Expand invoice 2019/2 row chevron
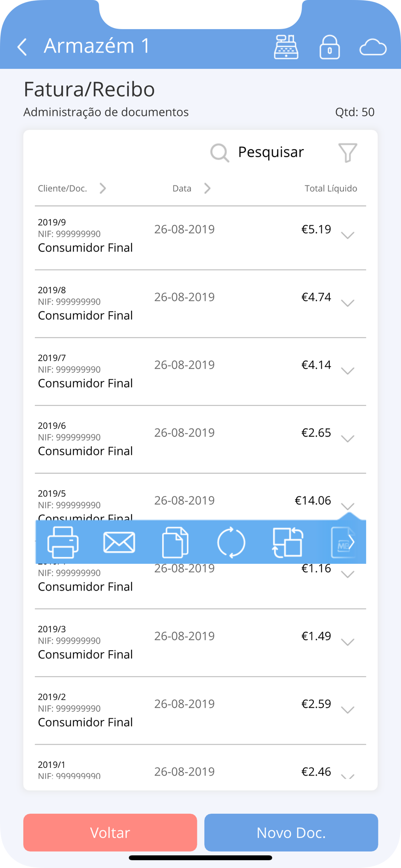This screenshot has width=401, height=868. [x=348, y=710]
